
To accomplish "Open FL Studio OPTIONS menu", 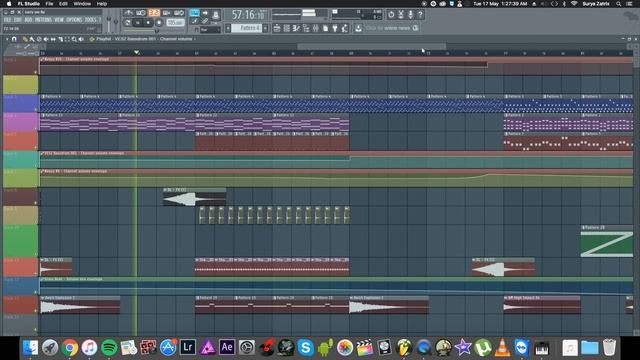I will 74,20.
